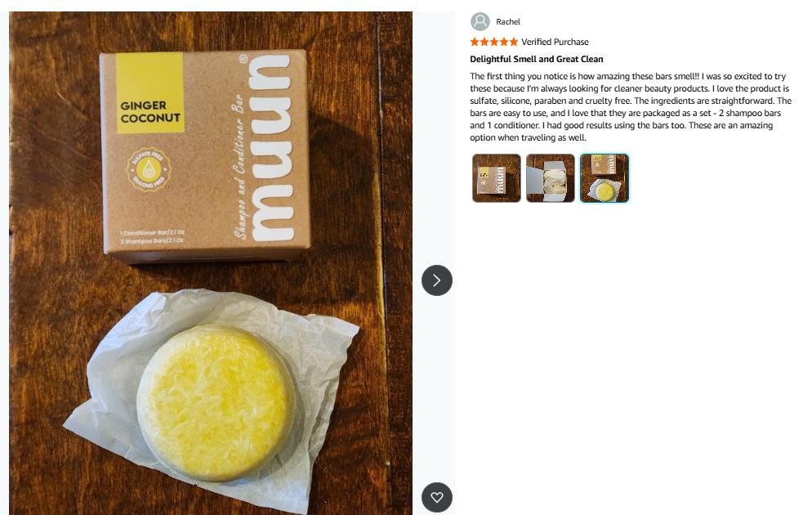Click the first star of the rating
This screenshot has width=812, height=515.
[475, 42]
